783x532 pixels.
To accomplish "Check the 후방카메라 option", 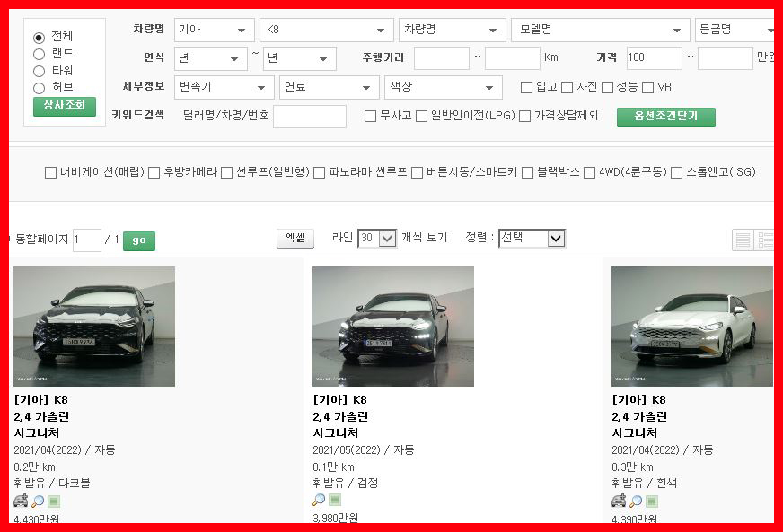I will click(154, 172).
